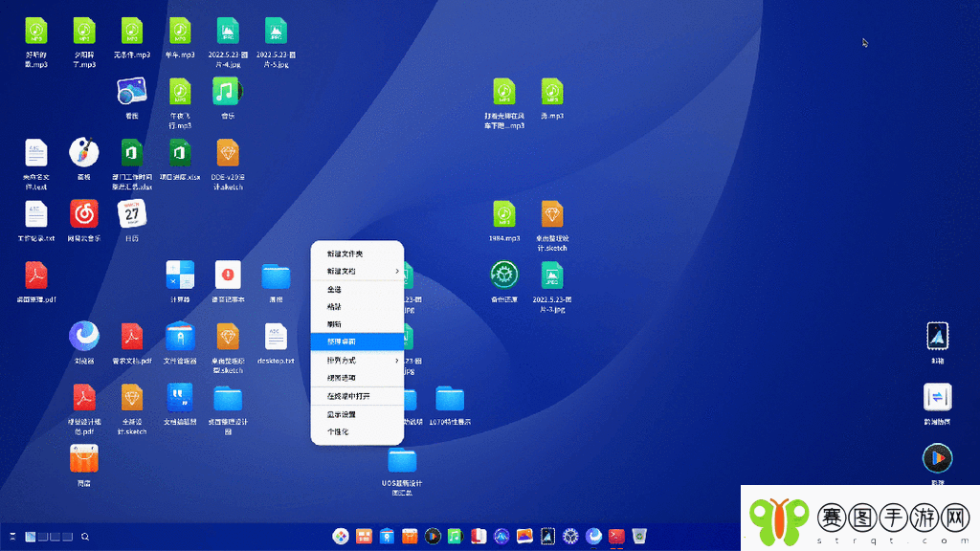This screenshot has height=551, width=980.
Task: Open the 1070特性展示 folder
Action: (450, 399)
